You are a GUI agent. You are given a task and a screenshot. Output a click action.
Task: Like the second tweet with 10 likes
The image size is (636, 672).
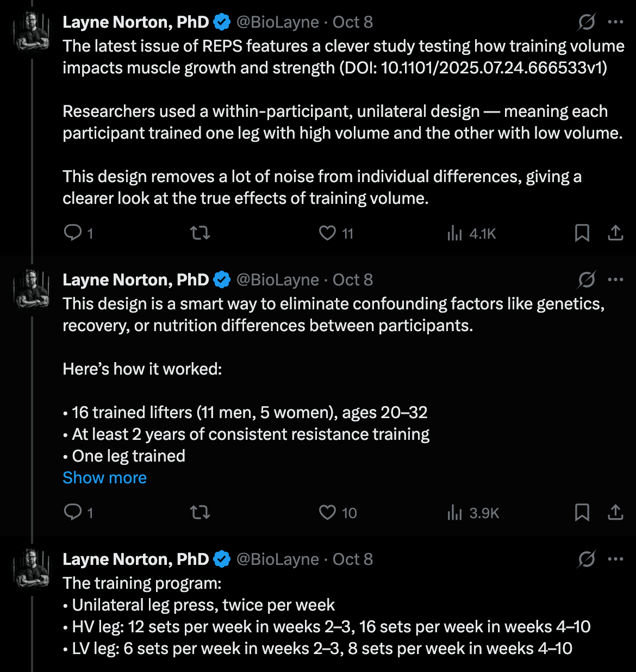coord(327,513)
